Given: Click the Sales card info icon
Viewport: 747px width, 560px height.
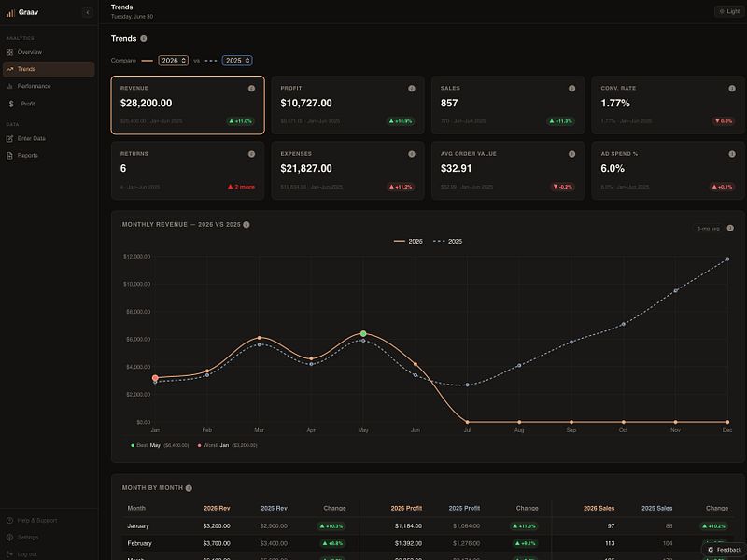Looking at the screenshot, I should pos(571,89).
